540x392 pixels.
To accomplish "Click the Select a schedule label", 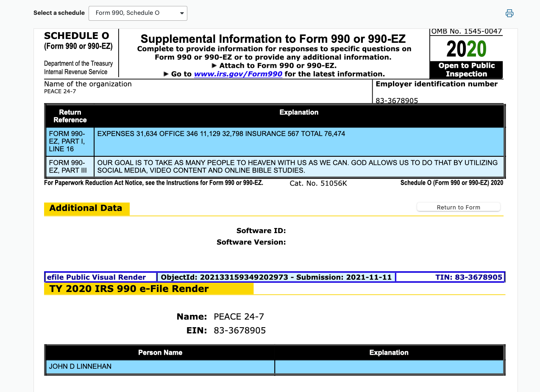I will coord(59,13).
